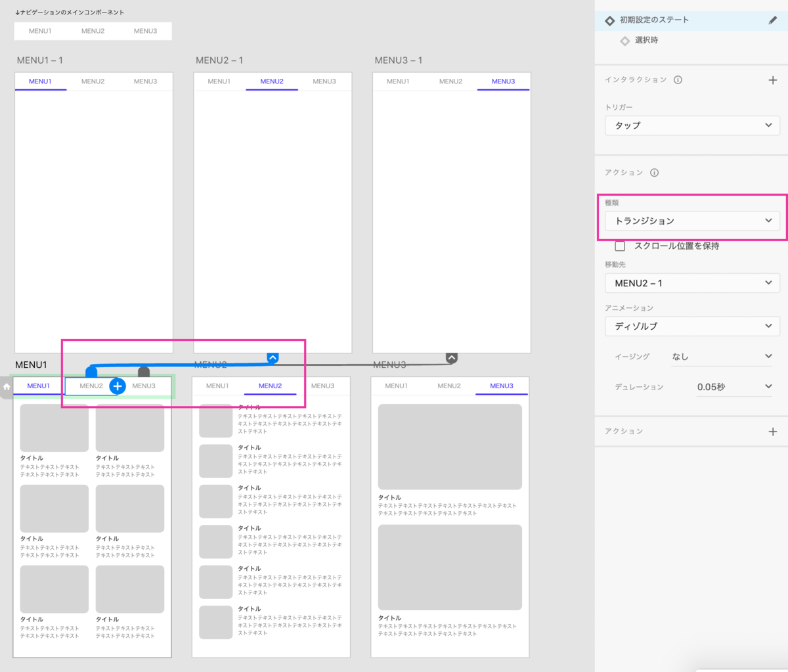Click the first タイトル text in MENU3 artboard
The width and height of the screenshot is (788, 672).
389,498
